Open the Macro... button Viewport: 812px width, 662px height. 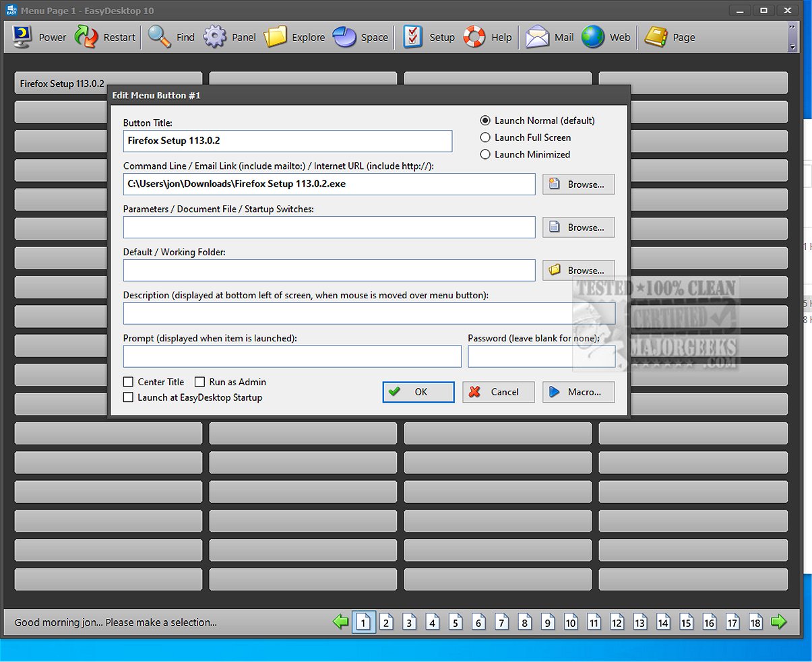[x=578, y=392]
